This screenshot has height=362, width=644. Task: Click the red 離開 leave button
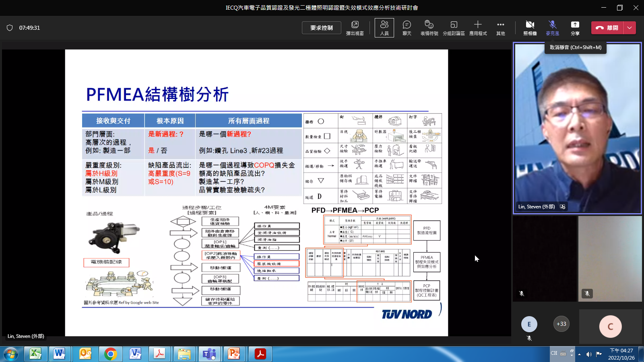(607, 28)
